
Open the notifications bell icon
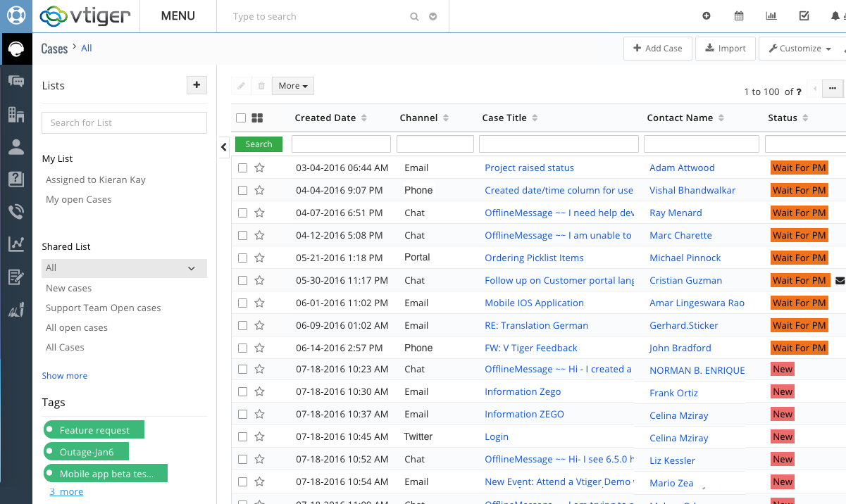pos(835,16)
